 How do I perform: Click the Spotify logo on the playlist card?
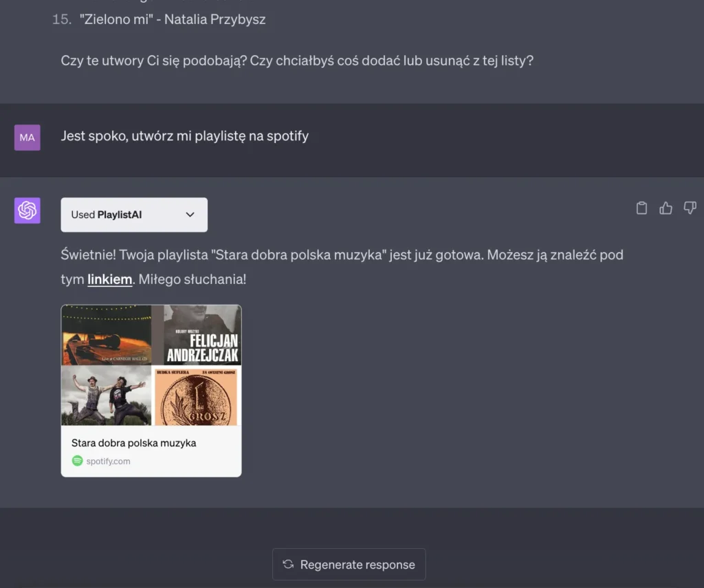click(77, 460)
